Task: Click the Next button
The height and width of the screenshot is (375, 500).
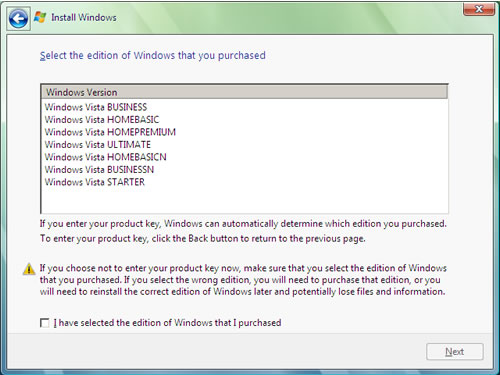Action: point(455,352)
